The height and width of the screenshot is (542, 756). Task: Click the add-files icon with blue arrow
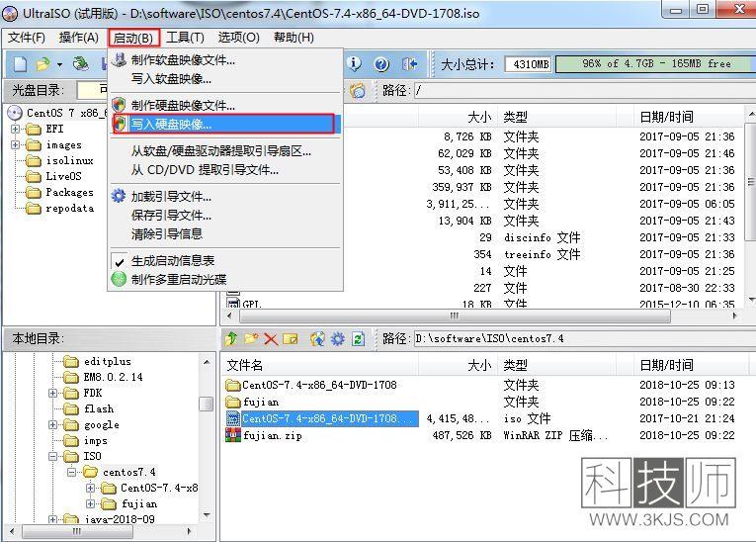(317, 339)
